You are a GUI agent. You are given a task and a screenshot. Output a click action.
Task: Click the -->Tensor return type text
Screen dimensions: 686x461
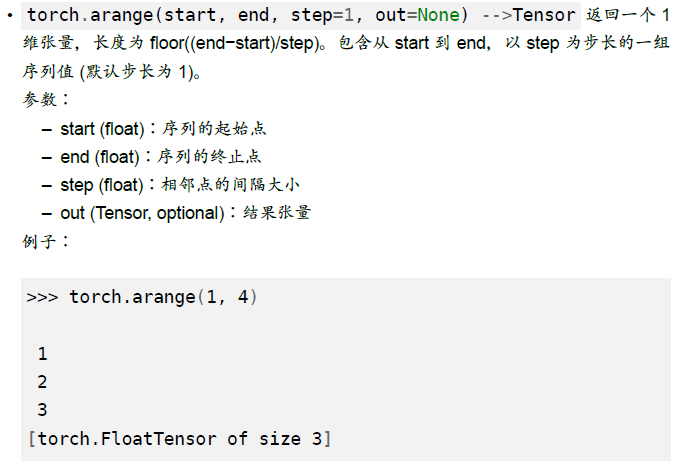(529, 15)
